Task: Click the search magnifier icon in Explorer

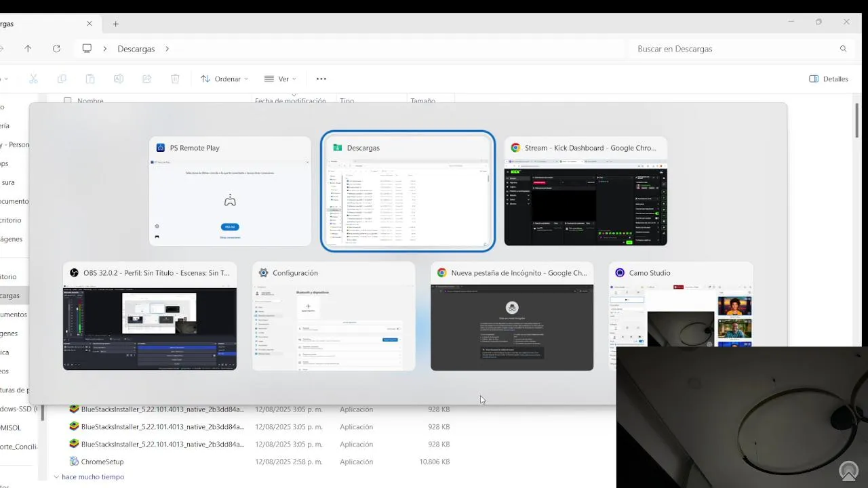Action: 843,49
